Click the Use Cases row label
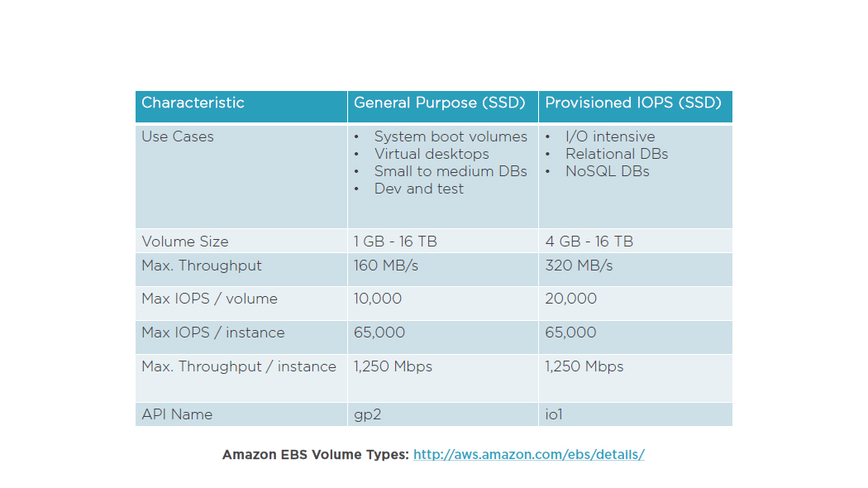The height and width of the screenshot is (488, 868). point(178,136)
